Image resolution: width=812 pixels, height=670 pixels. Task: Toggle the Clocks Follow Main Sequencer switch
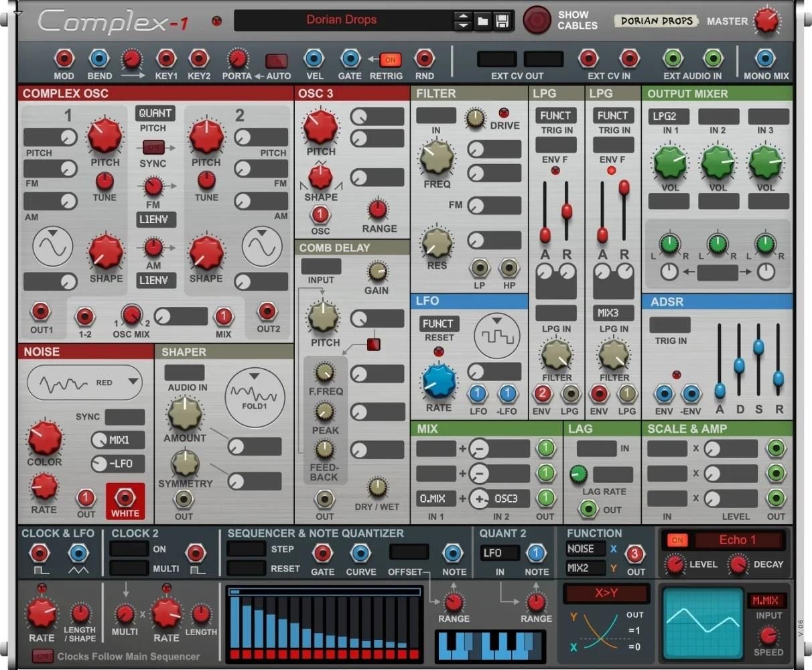[x=42, y=656]
